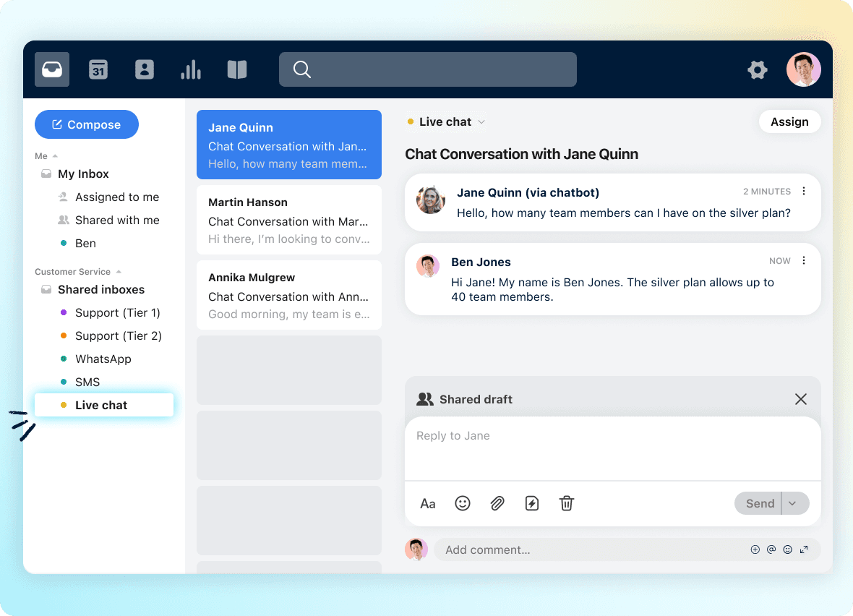Click the global search field
The image size is (853, 616).
[x=428, y=69]
